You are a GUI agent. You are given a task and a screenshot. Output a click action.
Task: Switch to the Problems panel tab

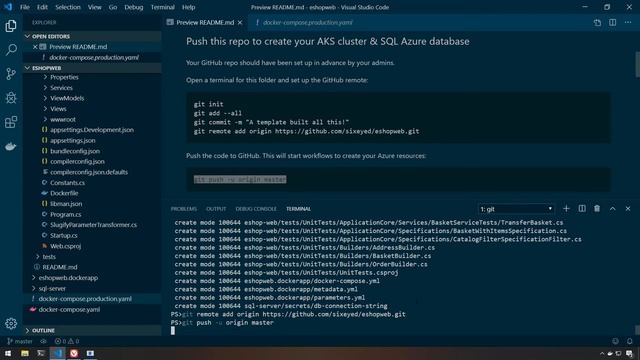point(184,209)
